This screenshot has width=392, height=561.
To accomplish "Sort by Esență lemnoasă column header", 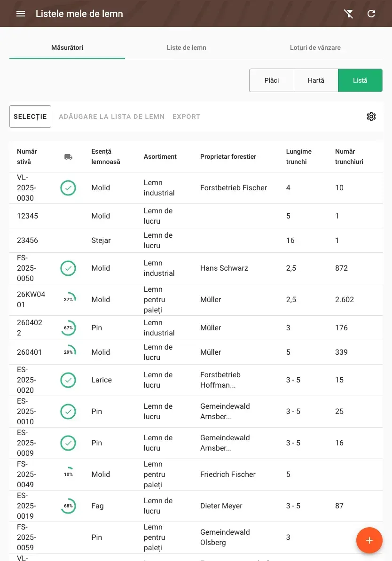I will coord(106,157).
